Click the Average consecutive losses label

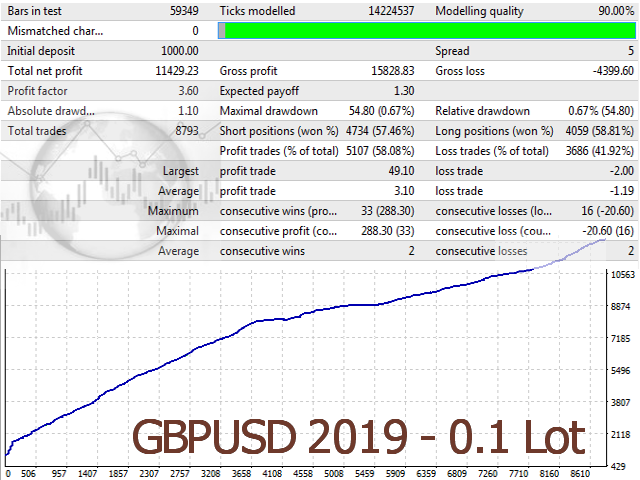point(481,251)
